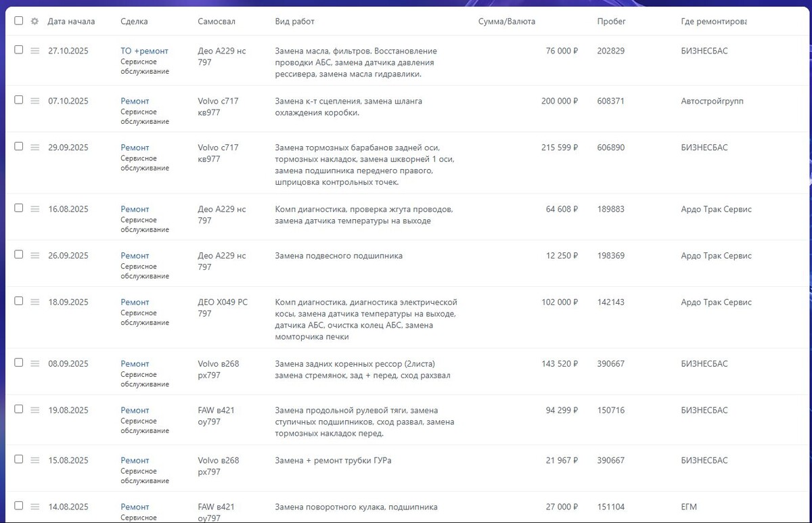Viewport: 812px width, 523px height.
Task: Open table settings gear icon in header
Action: [x=35, y=21]
